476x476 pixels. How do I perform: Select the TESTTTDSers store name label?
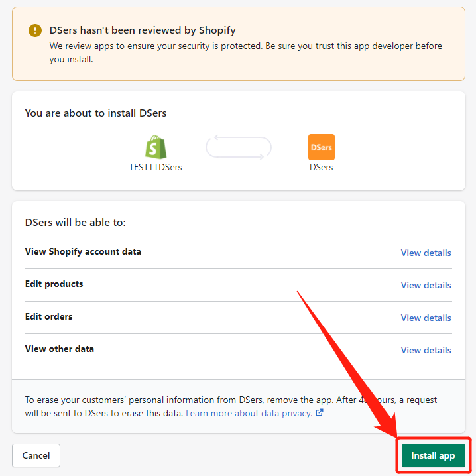[x=155, y=167]
